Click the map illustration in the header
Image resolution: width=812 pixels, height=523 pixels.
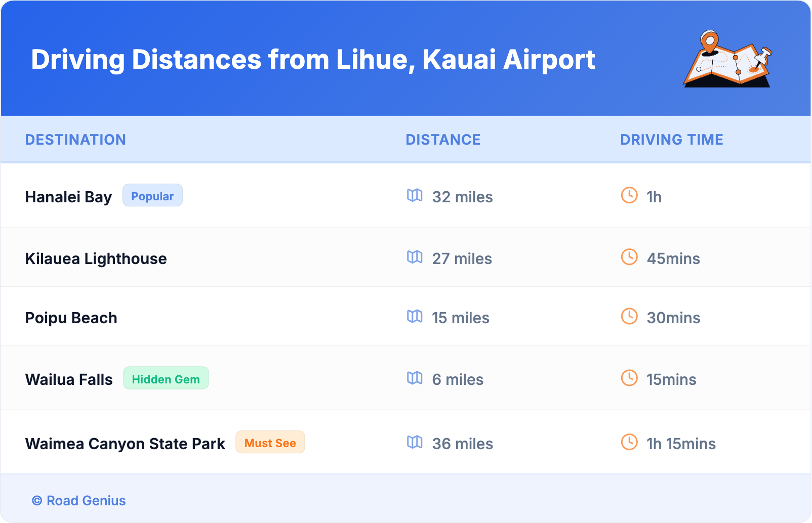(x=727, y=60)
